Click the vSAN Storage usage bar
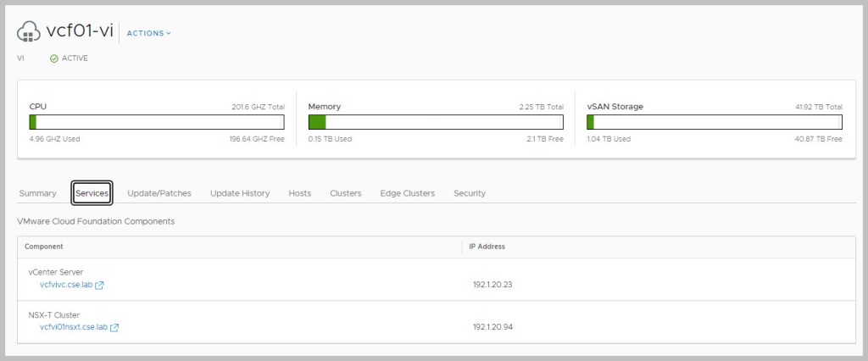This screenshot has height=361, width=868. [715, 122]
